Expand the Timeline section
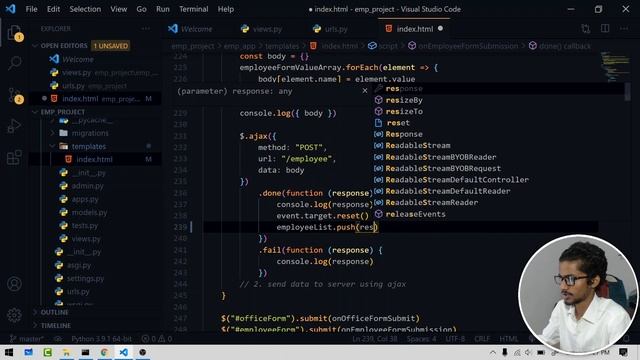The image size is (640, 360). pyautogui.click(x=56, y=325)
